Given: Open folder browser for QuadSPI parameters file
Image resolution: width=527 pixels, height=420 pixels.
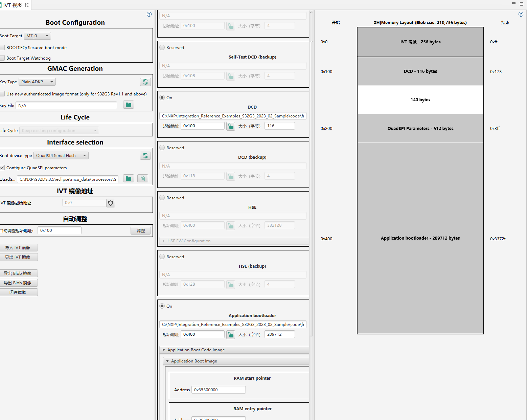Looking at the screenshot, I should 128,178.
